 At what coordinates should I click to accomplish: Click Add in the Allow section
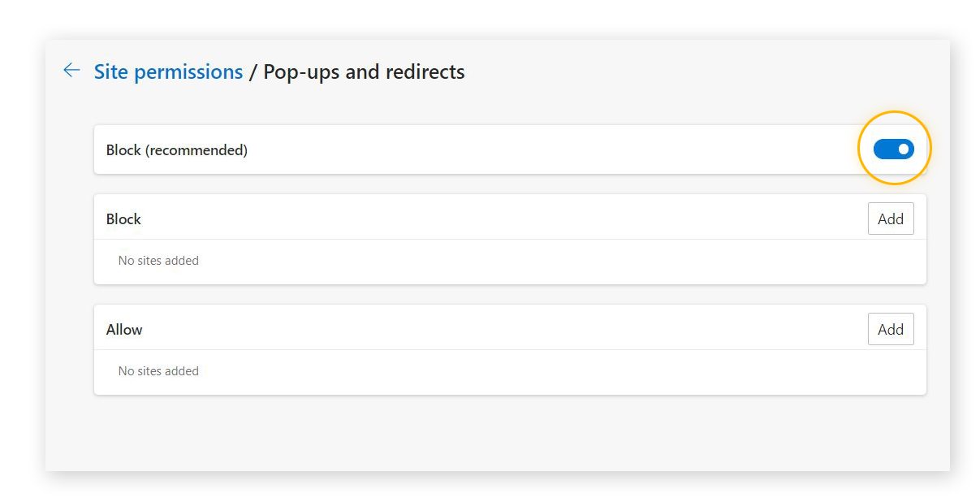point(891,329)
